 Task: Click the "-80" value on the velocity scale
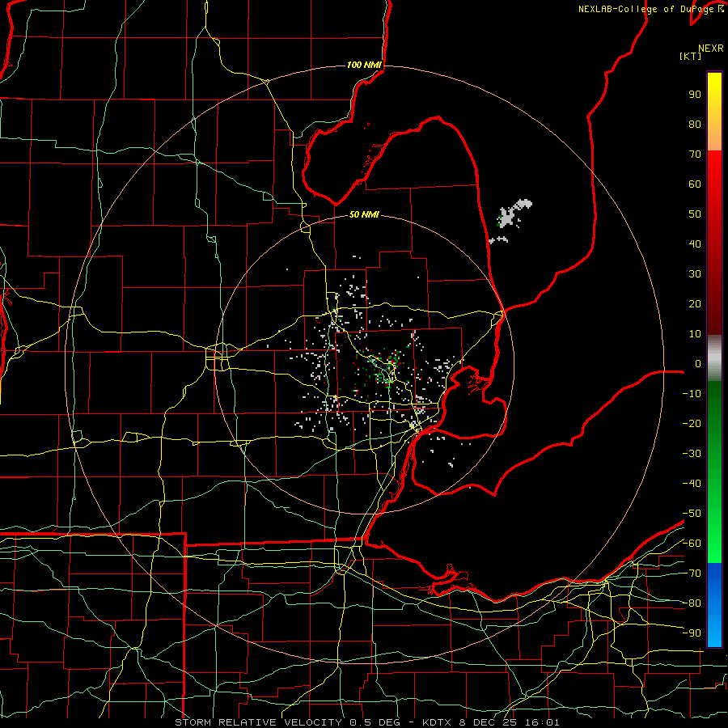point(692,603)
